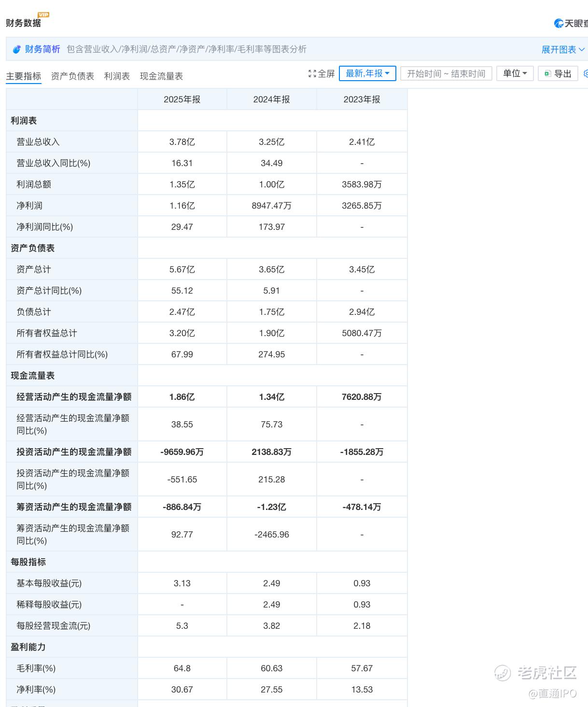Viewport: 588px width, 707px height.
Task: Click 3583.98万 total profit cell
Action: click(x=362, y=184)
